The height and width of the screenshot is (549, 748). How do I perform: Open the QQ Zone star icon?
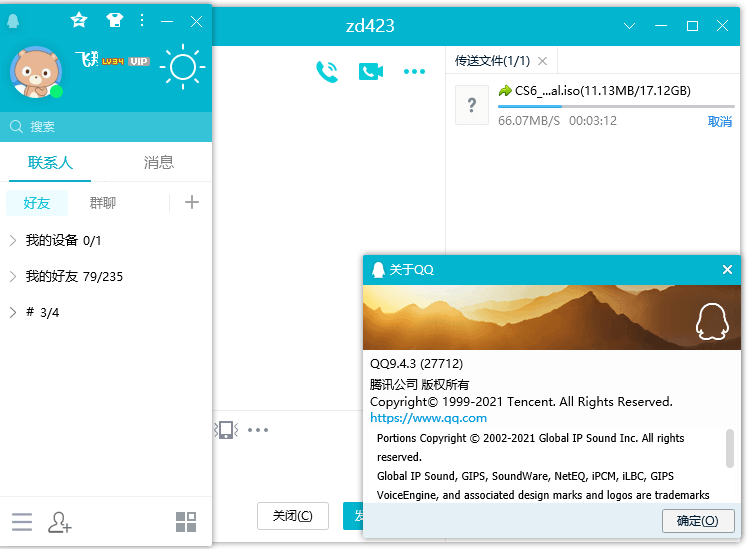(79, 20)
